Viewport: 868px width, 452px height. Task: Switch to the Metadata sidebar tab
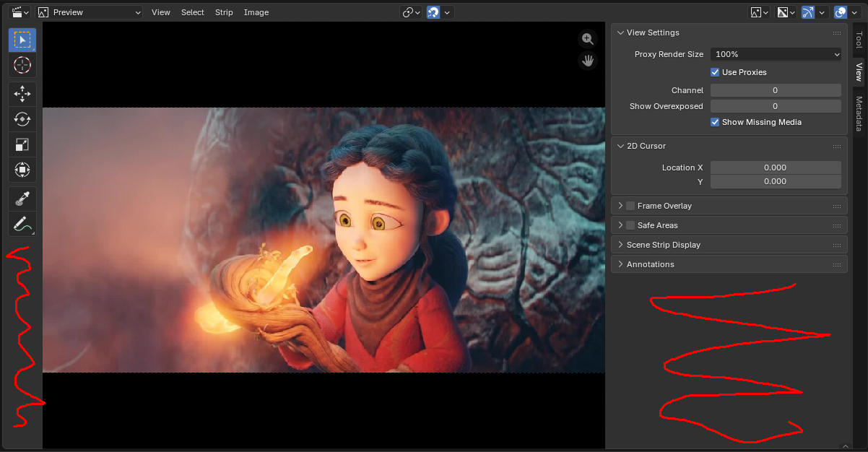pos(859,113)
